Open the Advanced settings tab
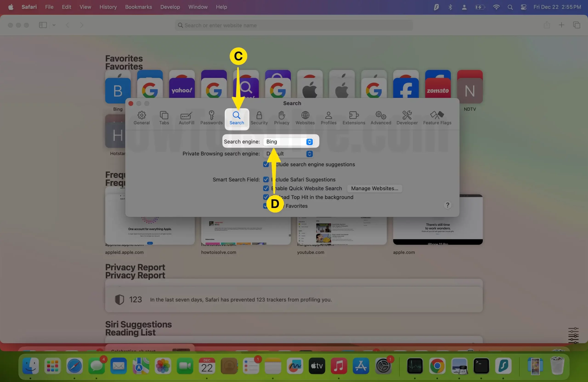 click(x=381, y=118)
